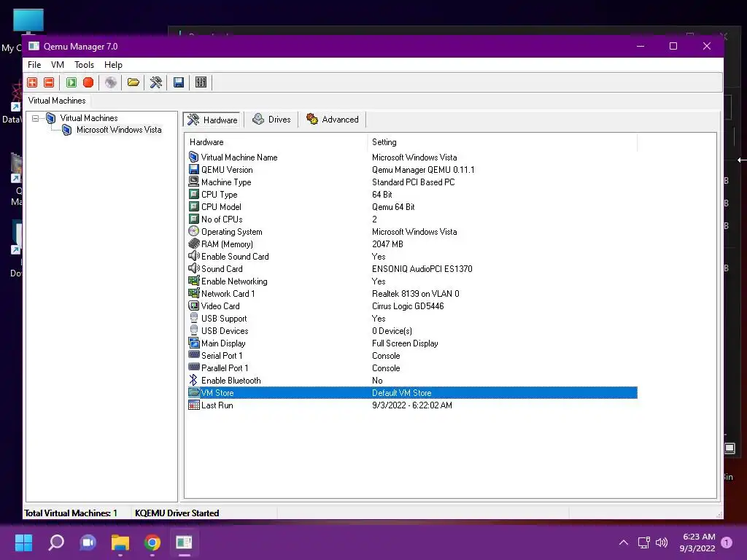Image resolution: width=747 pixels, height=560 pixels.
Task: Click the red plus New VM toolbar icon
Action: coord(32,82)
